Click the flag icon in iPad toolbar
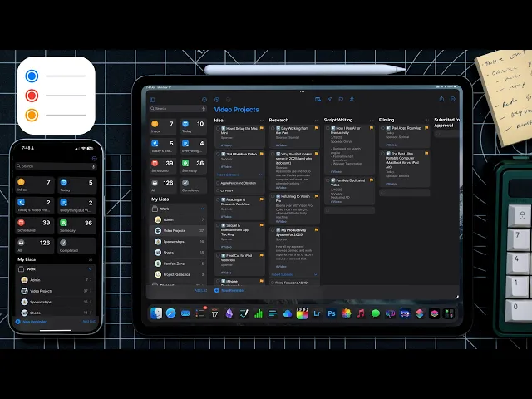The width and height of the screenshot is (532, 399). (341, 99)
